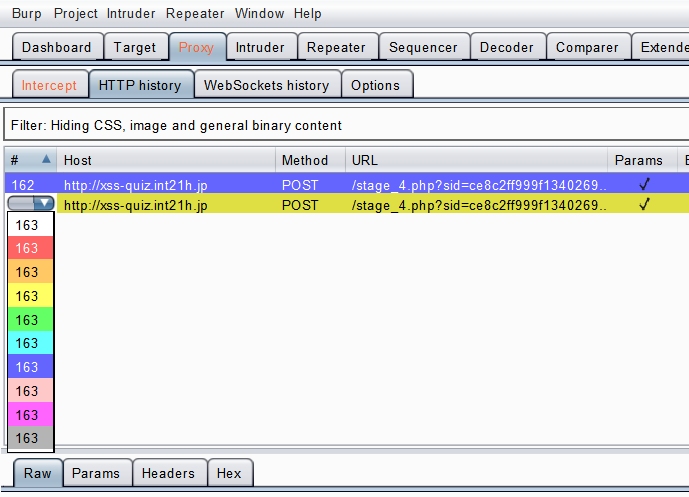Image resolution: width=689 pixels, height=497 pixels.
Task: Open the proxy Options sub-tab
Action: point(376,85)
